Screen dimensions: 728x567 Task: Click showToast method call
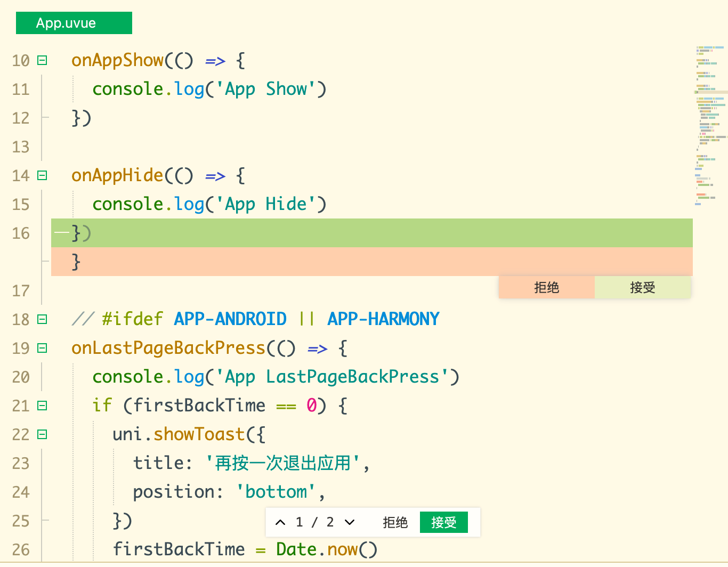tap(199, 434)
